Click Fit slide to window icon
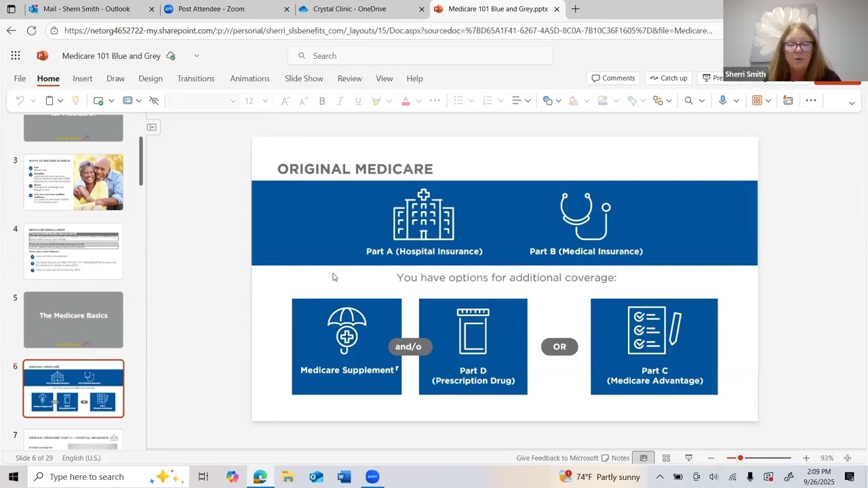This screenshot has height=488, width=868. 848,458
